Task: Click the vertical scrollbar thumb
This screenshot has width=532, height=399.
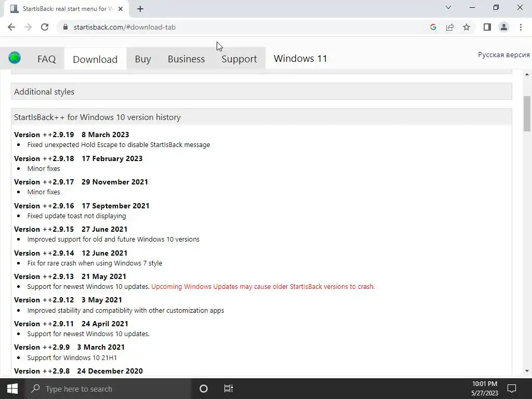Action: click(527, 114)
